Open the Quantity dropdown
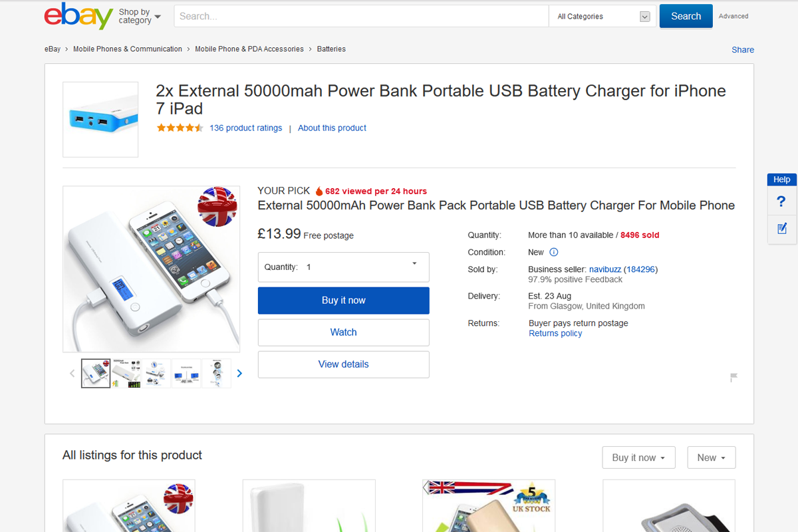 343,267
